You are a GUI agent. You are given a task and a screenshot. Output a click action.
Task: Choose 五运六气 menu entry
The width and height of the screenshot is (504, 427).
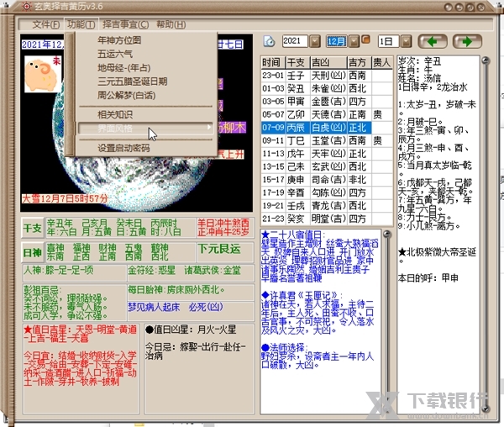[x=115, y=54]
